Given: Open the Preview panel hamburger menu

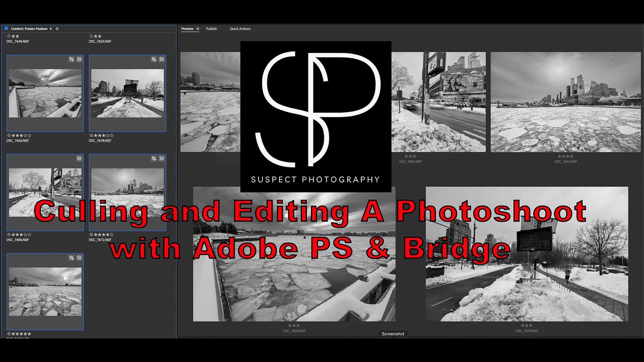Looking at the screenshot, I should point(197,29).
